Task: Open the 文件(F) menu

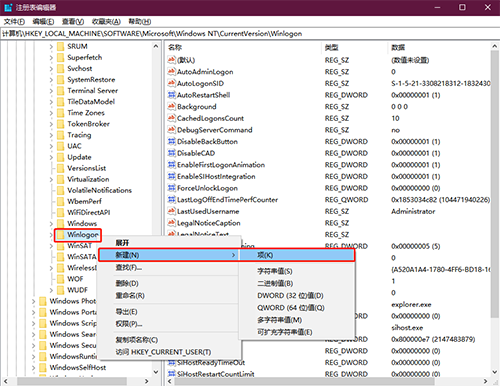Action: click(14, 22)
